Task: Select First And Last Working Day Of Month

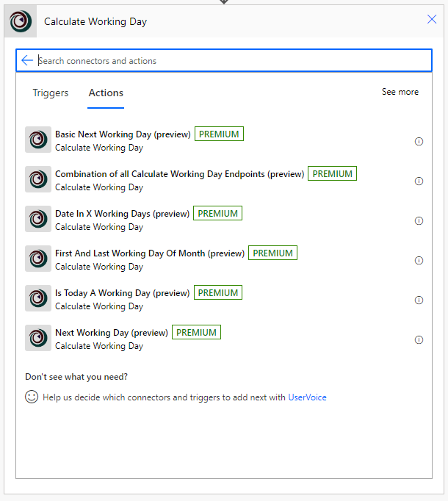Action: tap(150, 253)
